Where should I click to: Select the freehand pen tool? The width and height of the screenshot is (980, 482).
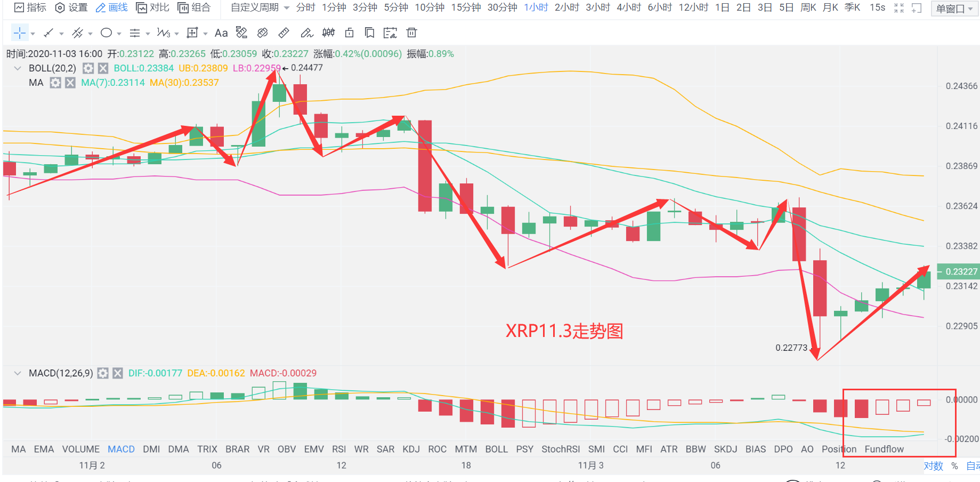(306, 33)
